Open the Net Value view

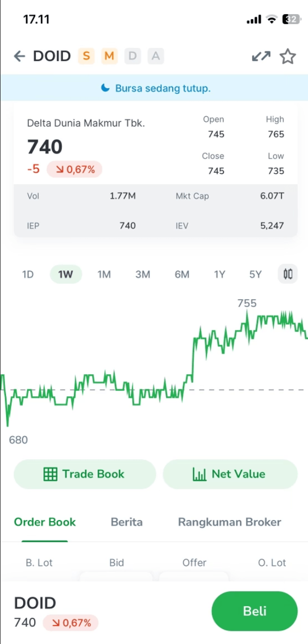tap(230, 474)
